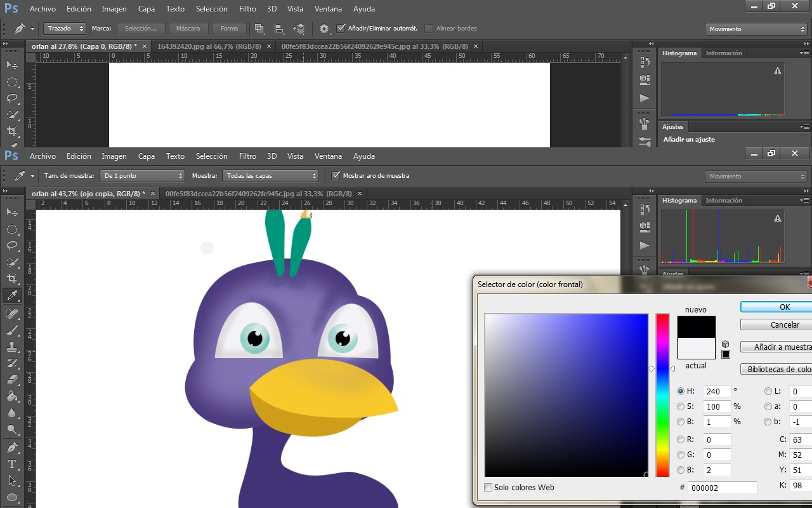Screen dimensions: 812x508
Task: Select the Eraser tool
Action: (12, 380)
